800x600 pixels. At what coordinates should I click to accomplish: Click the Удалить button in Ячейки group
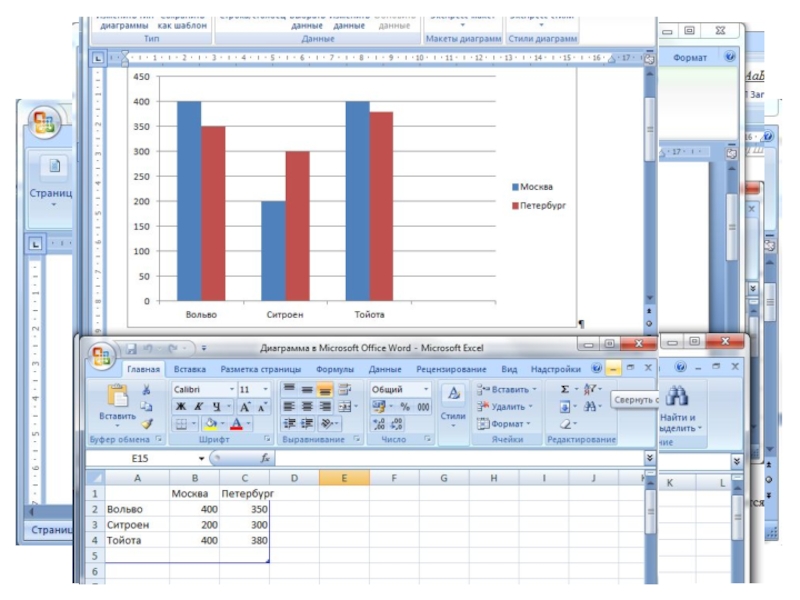508,407
